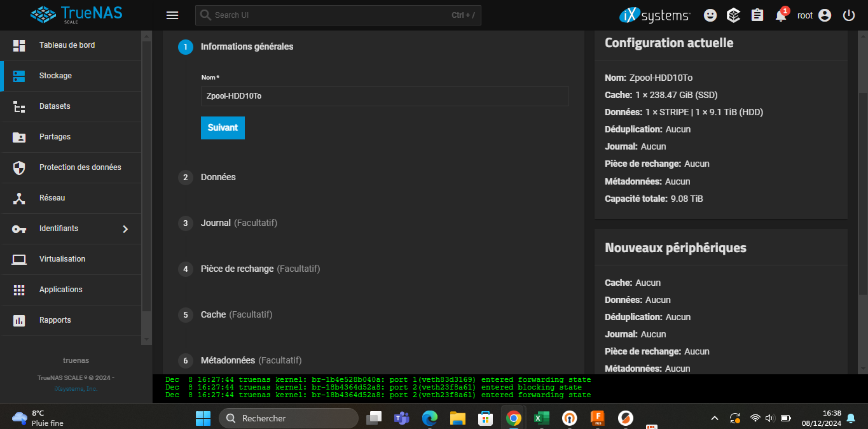The image size is (868, 429).
Task: Click the battery icon in system tray
Action: (786, 418)
